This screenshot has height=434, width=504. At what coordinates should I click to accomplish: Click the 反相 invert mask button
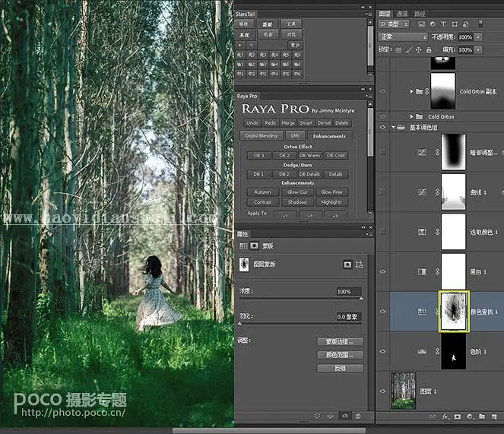click(340, 368)
